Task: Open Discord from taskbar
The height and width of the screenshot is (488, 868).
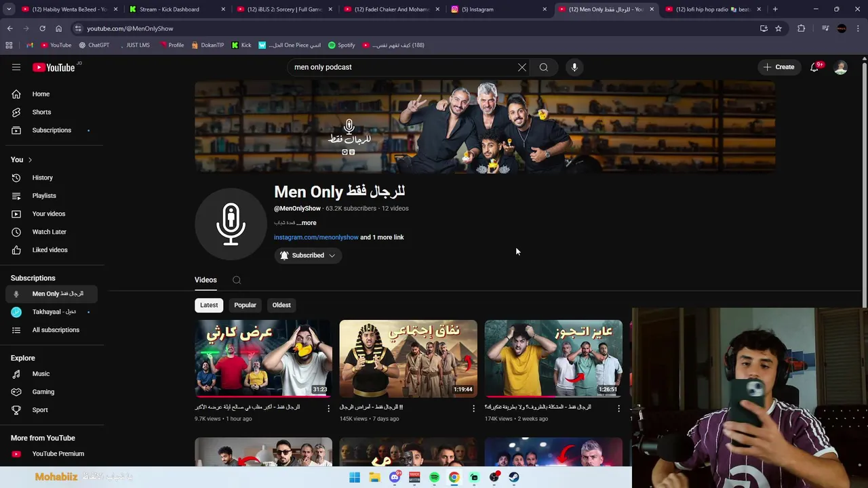Action: coord(395,477)
